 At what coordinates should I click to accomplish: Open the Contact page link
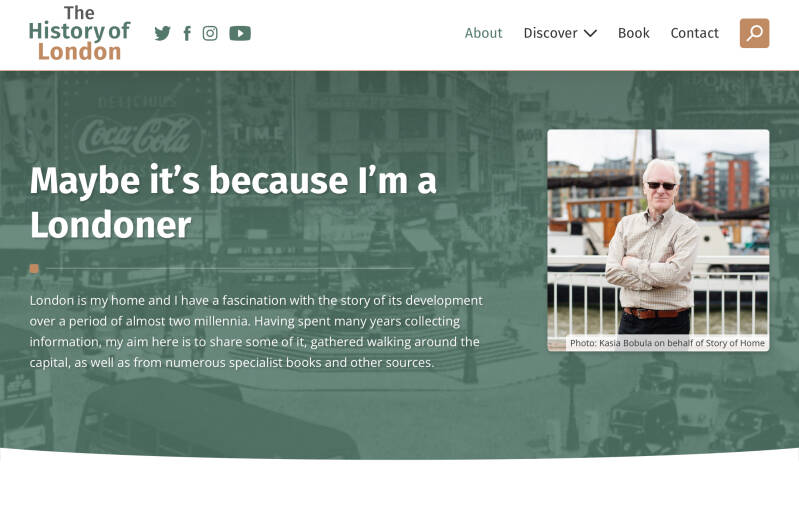(694, 33)
